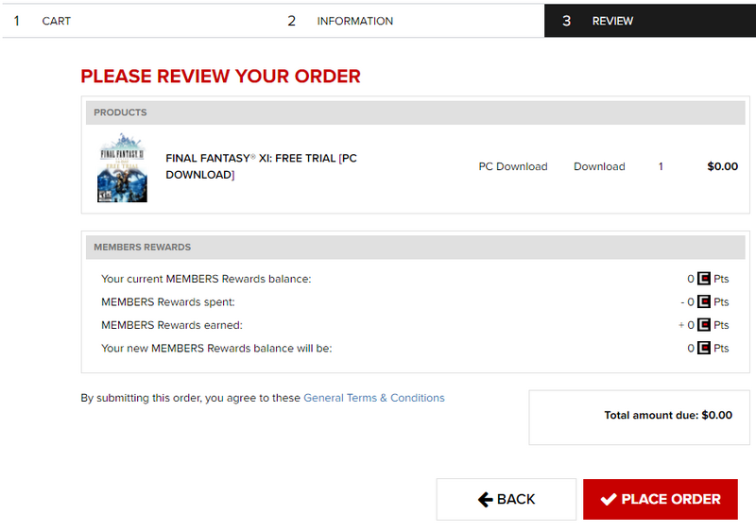Click points icon beside current Rewards balance
This screenshot has width=756, height=532.
click(x=703, y=279)
